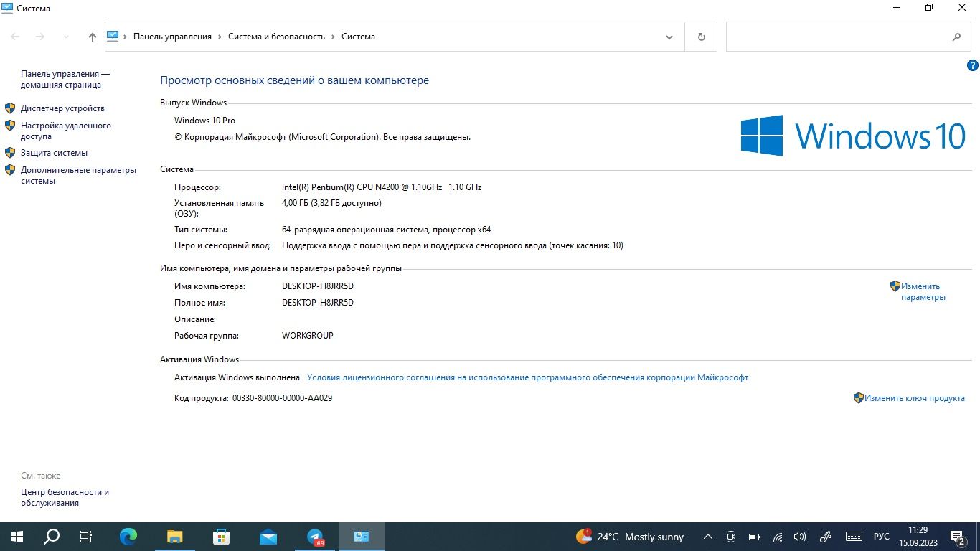This screenshot has width=980, height=551.
Task: Open the Mail app from taskbar
Action: pyautogui.click(x=268, y=537)
